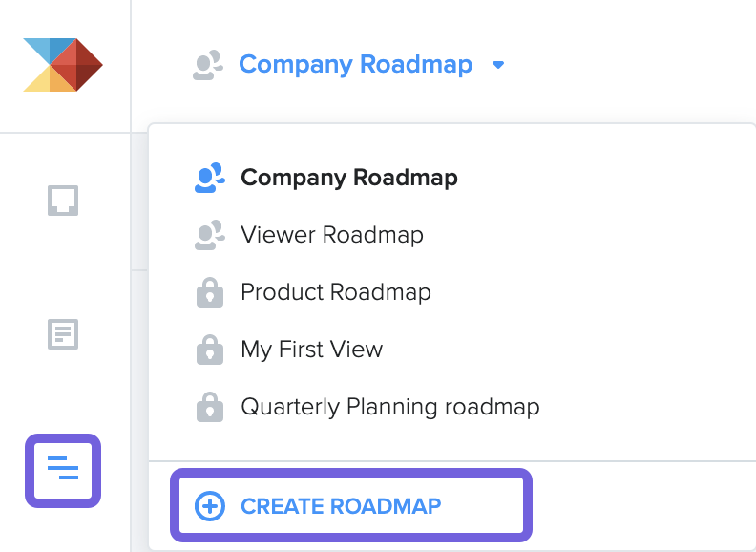
Task: Click the CREATE ROADMAP text label
Action: click(341, 506)
